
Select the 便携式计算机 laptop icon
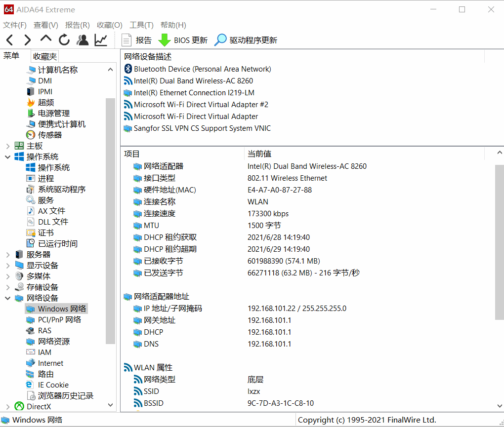[x=31, y=124]
